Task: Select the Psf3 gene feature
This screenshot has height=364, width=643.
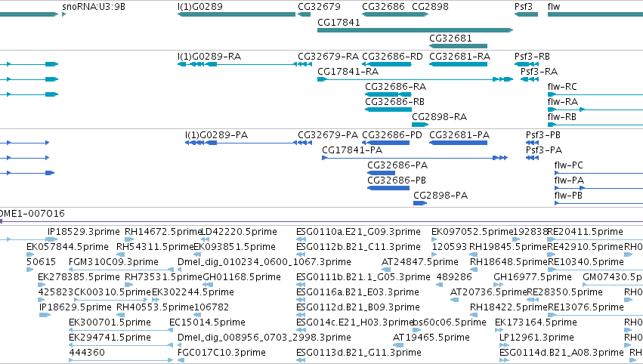Action: [x=526, y=14]
